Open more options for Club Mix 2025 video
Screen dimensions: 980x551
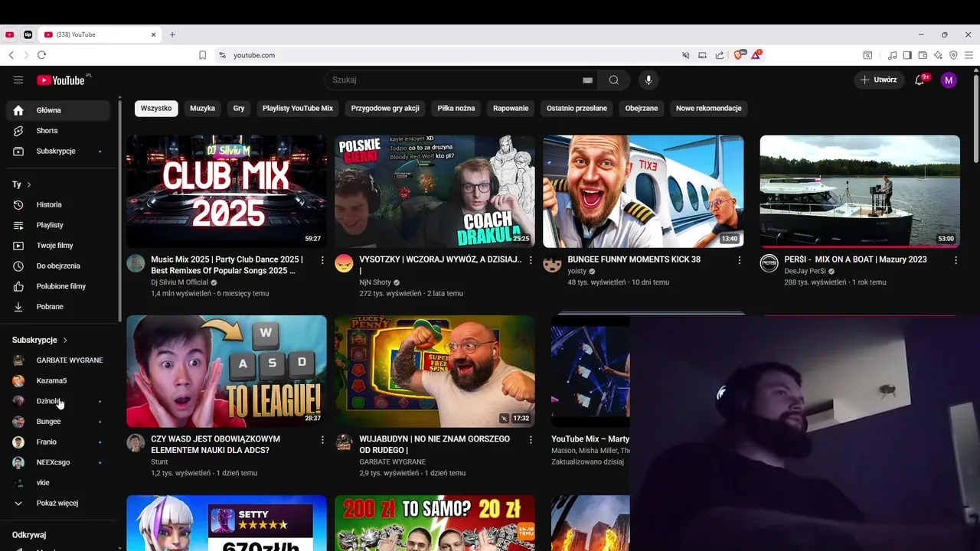click(322, 260)
